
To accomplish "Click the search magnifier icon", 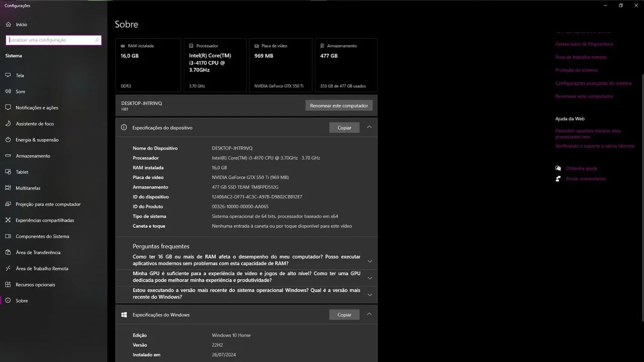I will pos(97,40).
